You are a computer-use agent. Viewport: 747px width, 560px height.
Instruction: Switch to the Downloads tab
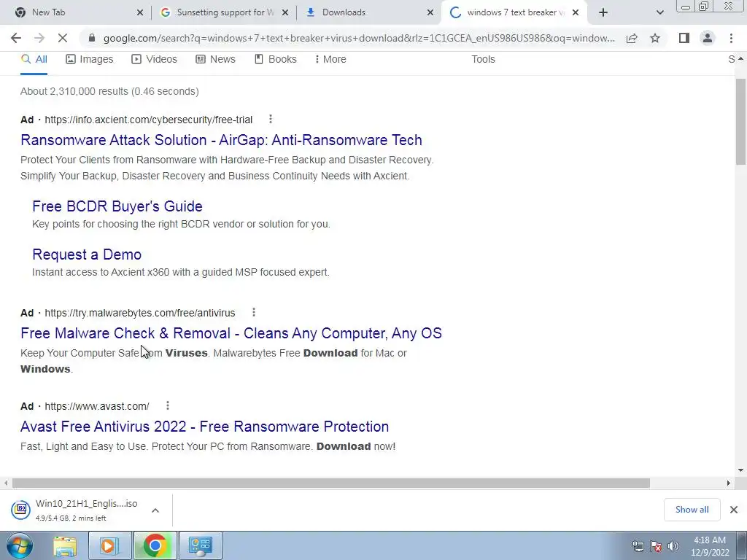(x=369, y=12)
